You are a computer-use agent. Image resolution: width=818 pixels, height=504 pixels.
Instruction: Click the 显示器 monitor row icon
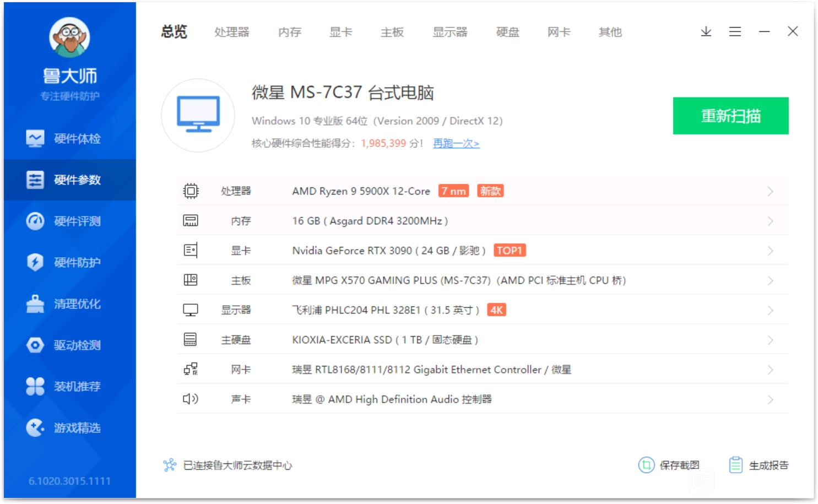coord(191,310)
